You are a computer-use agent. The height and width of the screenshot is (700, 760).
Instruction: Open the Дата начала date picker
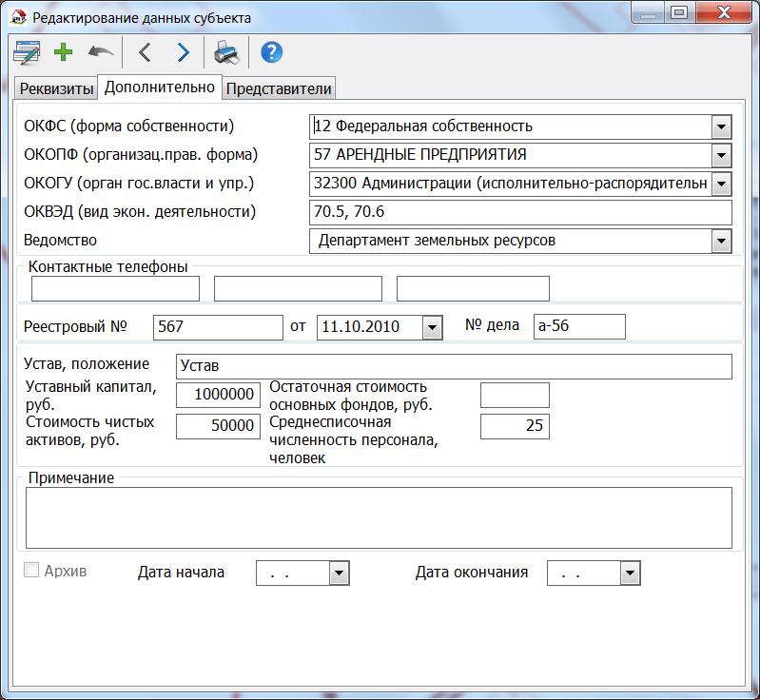point(339,574)
